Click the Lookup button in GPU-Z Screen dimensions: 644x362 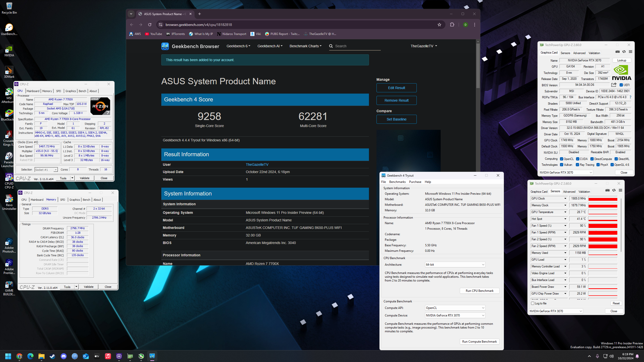621,60
